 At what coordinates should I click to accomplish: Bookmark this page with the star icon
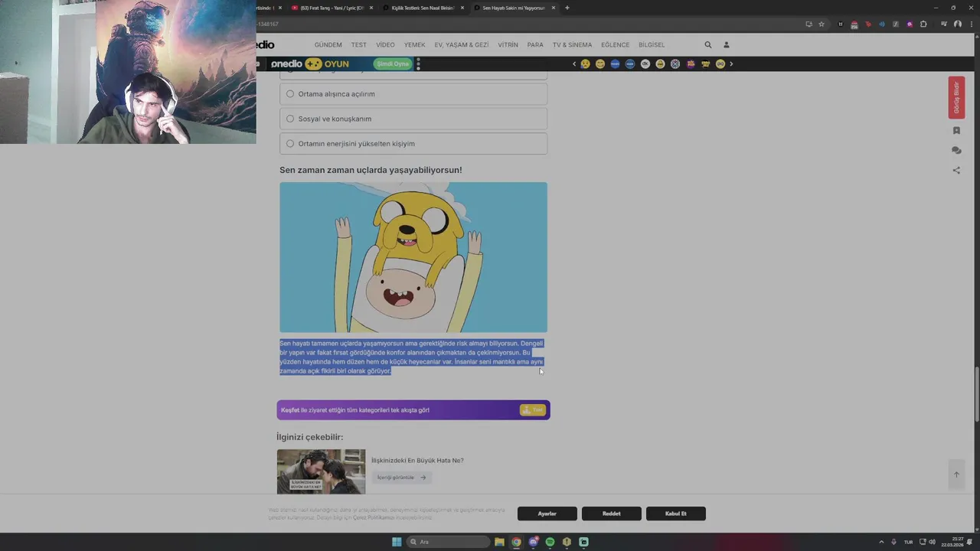point(822,24)
